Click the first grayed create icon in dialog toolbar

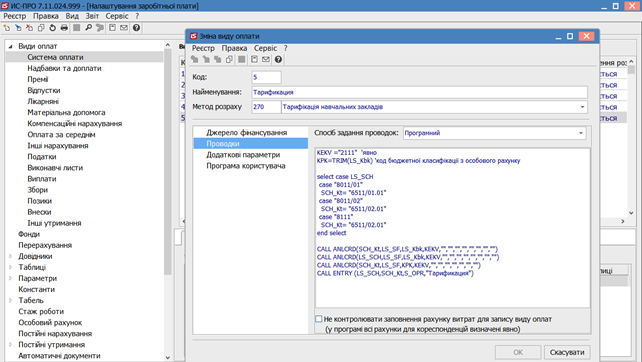coord(195,60)
